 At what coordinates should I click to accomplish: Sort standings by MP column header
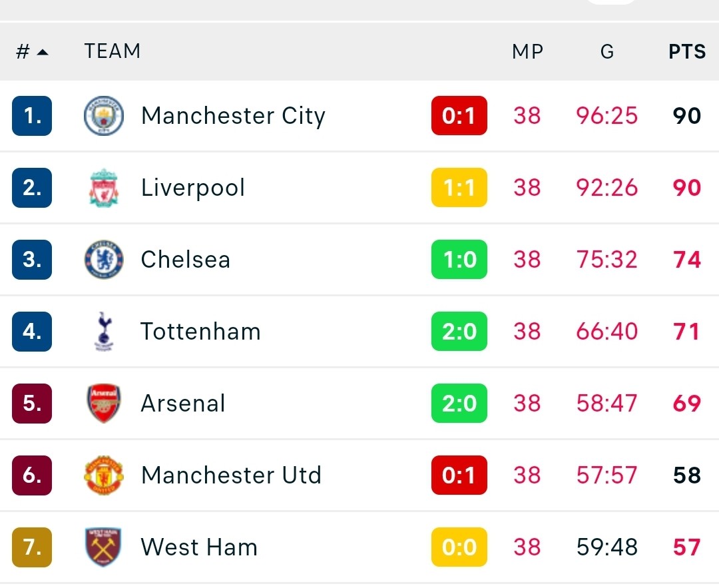click(527, 51)
